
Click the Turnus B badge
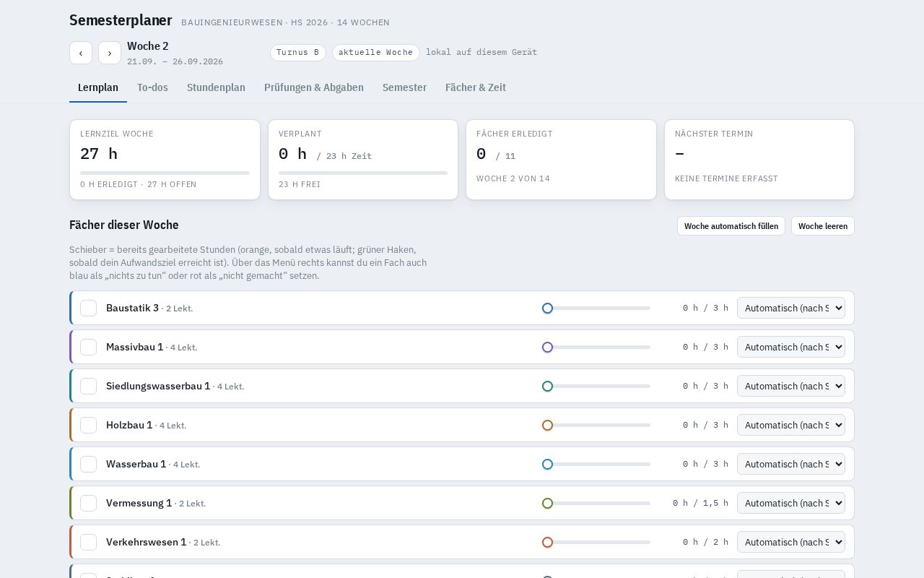coord(298,53)
